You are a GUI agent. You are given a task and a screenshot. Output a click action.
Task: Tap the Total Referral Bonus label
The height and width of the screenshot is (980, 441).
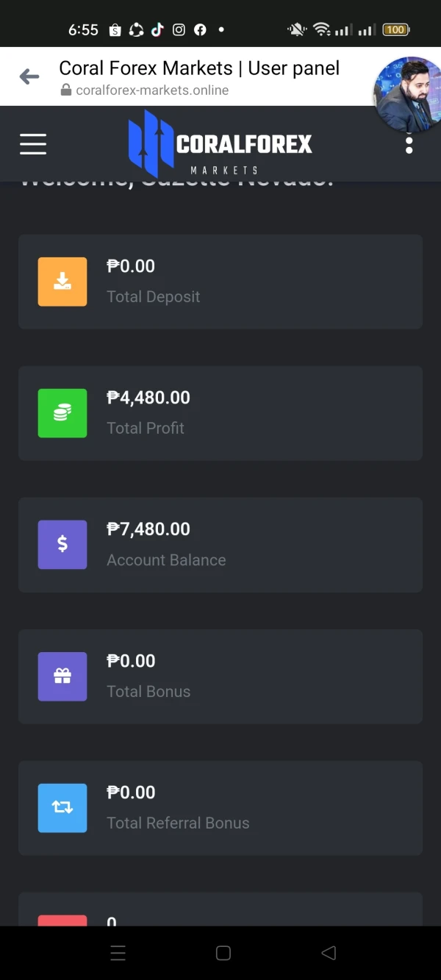click(x=178, y=823)
